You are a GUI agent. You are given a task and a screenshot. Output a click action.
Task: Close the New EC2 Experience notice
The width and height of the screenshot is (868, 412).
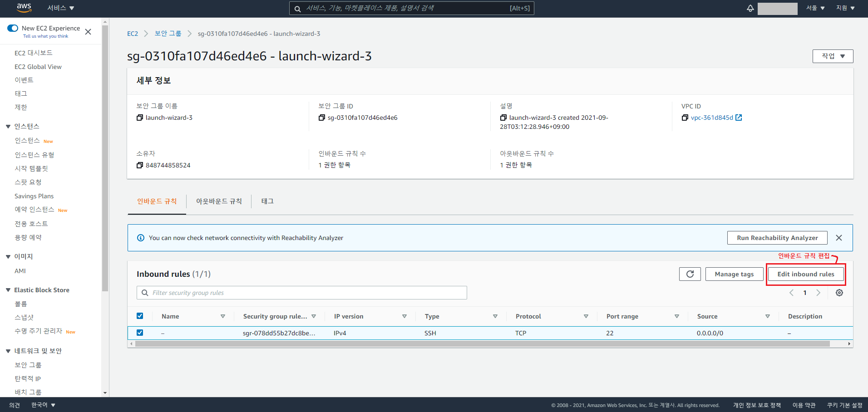click(x=88, y=32)
